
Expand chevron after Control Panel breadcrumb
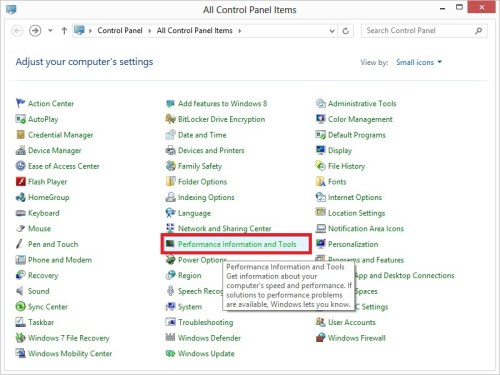(149, 31)
